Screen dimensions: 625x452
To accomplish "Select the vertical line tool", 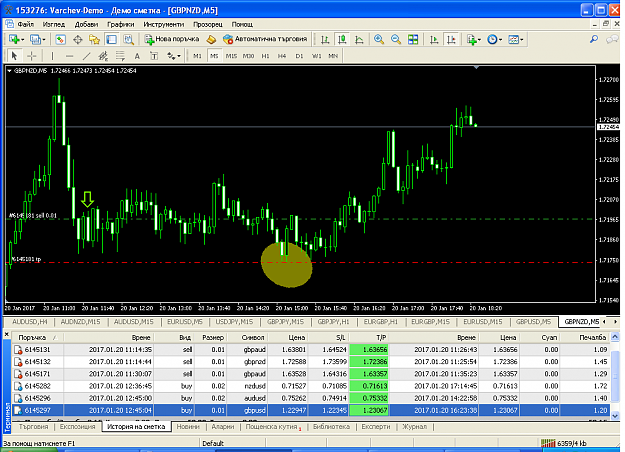I will [x=52, y=56].
